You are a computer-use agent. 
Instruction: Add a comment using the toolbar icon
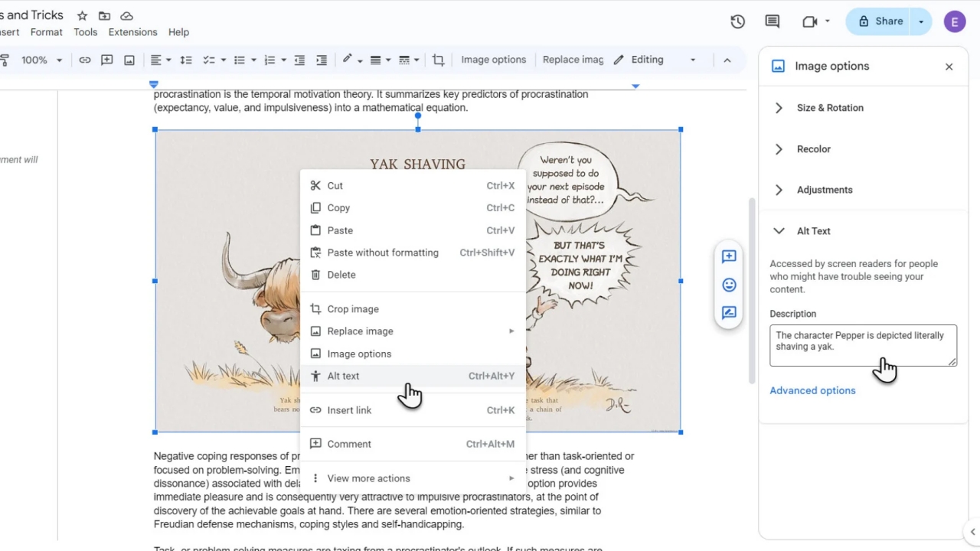[106, 60]
